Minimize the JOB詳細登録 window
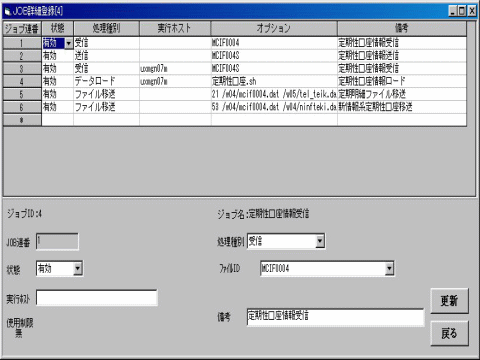The image size is (480, 360). point(452,11)
